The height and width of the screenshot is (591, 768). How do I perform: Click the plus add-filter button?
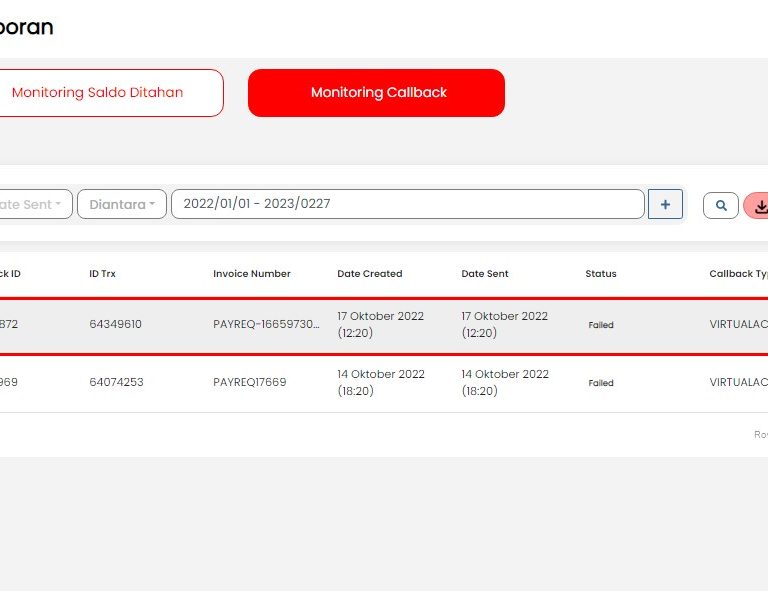tap(665, 204)
